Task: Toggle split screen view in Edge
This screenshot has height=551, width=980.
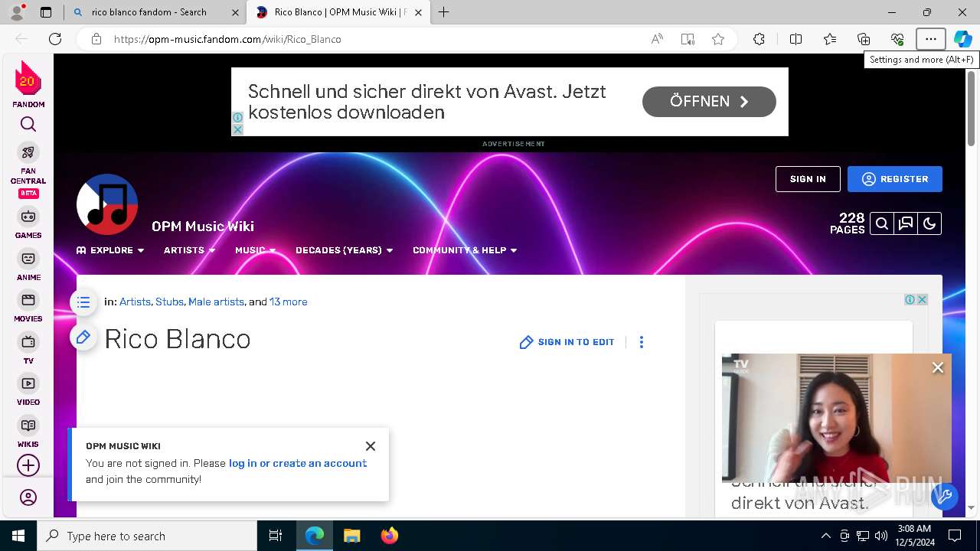Action: pyautogui.click(x=795, y=39)
